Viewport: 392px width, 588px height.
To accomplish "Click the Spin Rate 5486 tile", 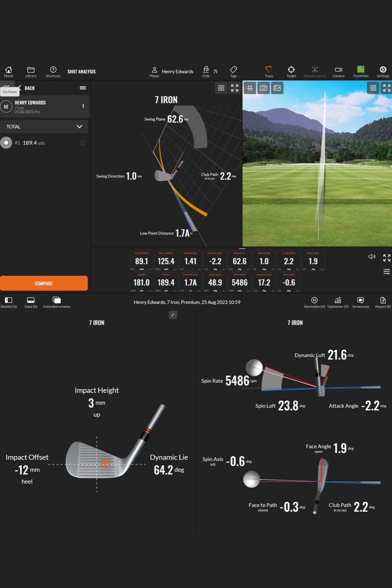I will coord(239,282).
